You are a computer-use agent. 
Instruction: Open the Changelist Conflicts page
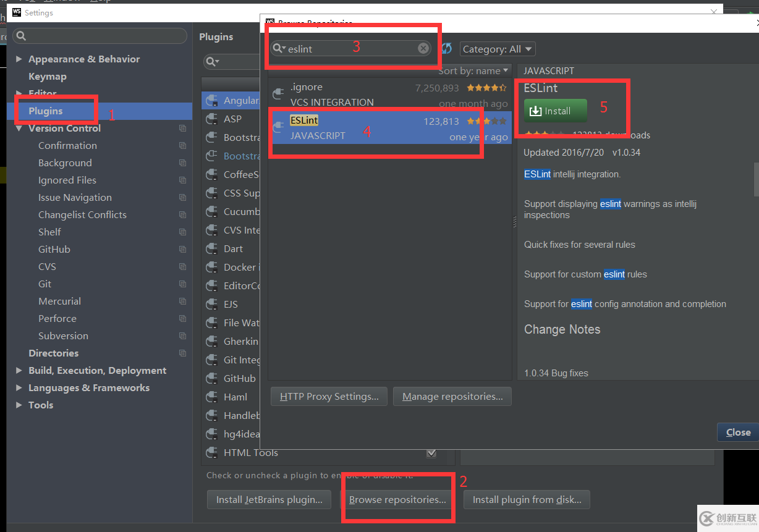coord(82,215)
